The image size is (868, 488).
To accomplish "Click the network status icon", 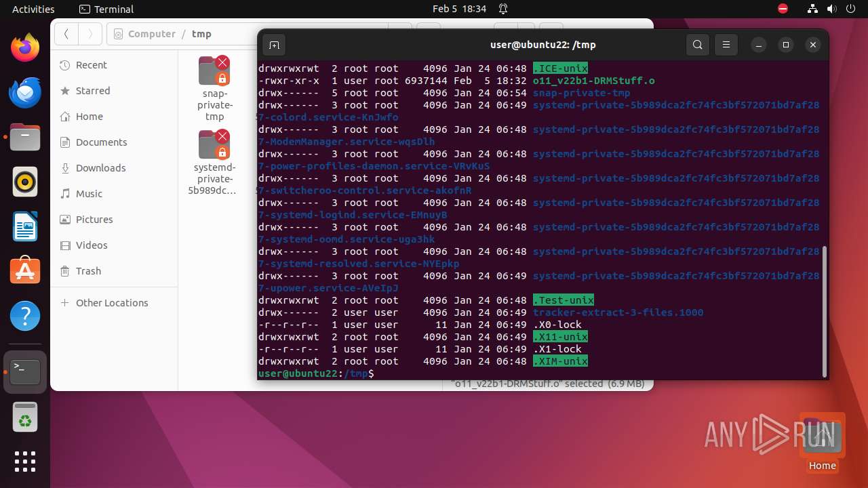I will click(x=813, y=9).
